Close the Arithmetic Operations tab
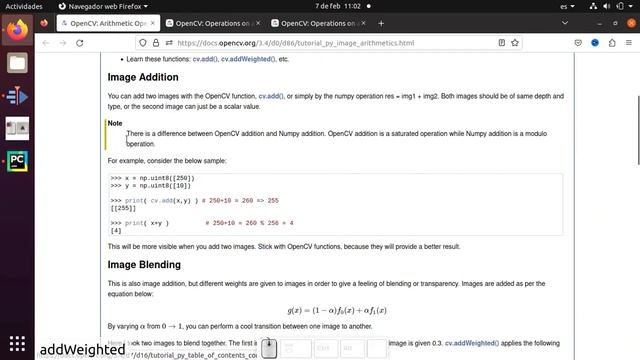 pos(153,23)
